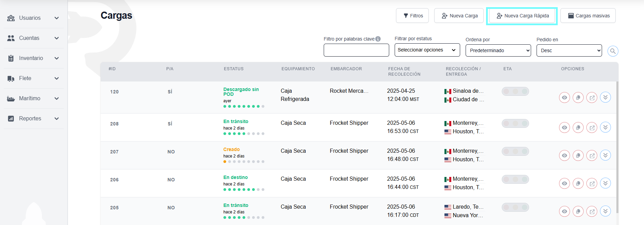
Task: Click the copy icon for load 120
Action: tap(578, 97)
